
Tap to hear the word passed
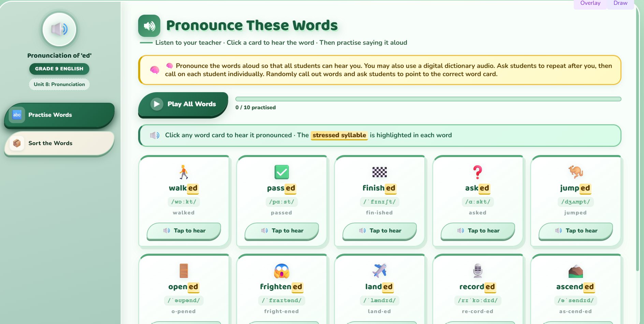click(x=282, y=231)
